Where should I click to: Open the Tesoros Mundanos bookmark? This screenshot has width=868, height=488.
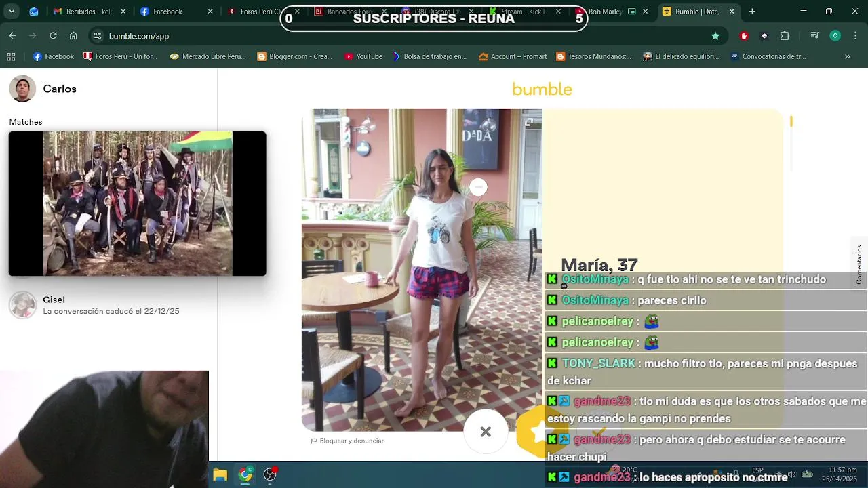(595, 56)
